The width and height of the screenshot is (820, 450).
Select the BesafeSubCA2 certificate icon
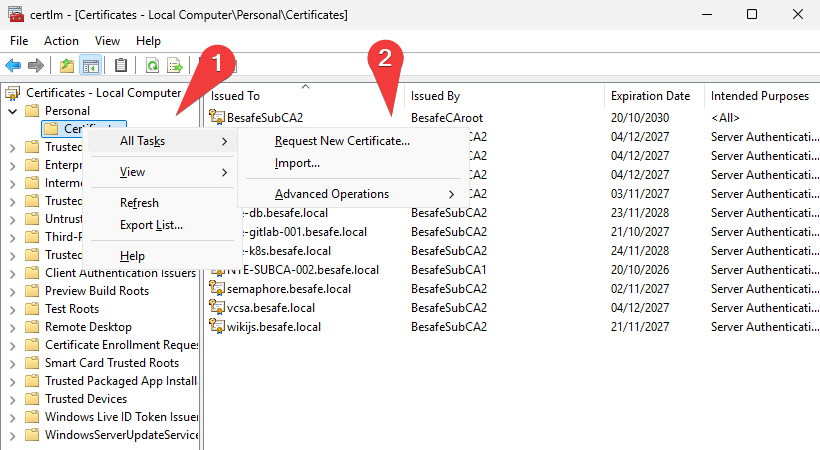coord(217,117)
